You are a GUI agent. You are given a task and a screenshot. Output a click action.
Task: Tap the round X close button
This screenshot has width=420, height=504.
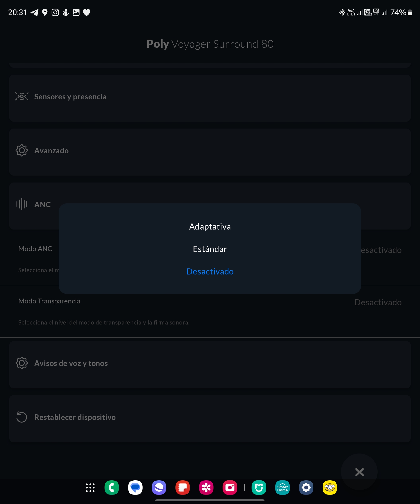(359, 472)
